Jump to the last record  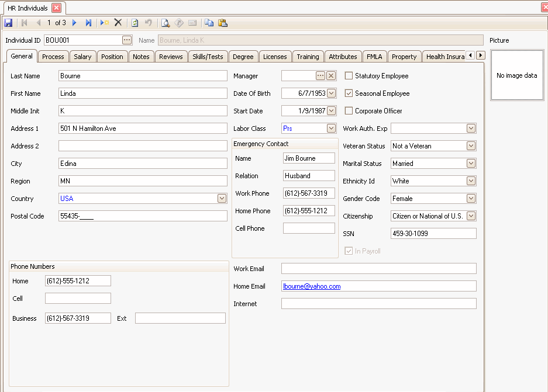[x=88, y=23]
